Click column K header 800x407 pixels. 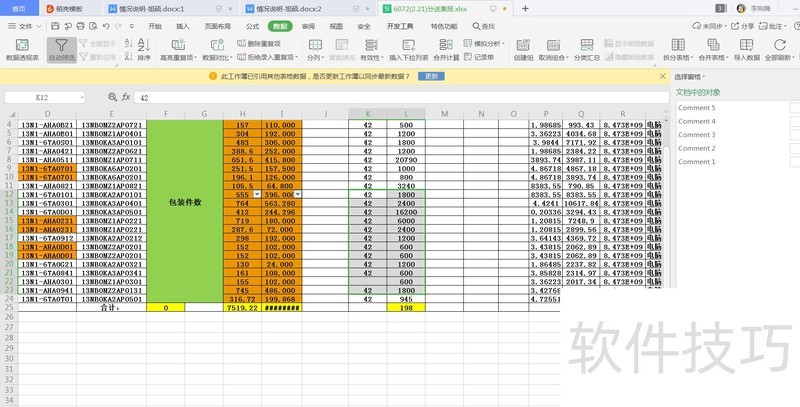(367, 113)
